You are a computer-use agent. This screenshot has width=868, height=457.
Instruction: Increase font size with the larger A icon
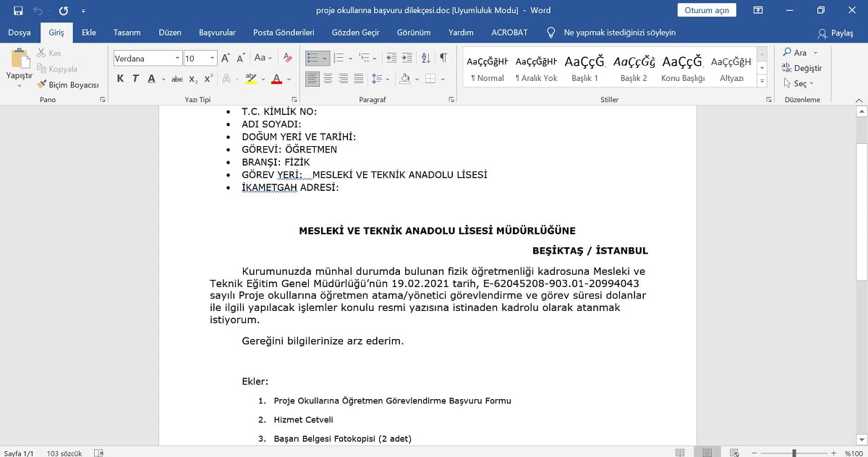pos(226,58)
